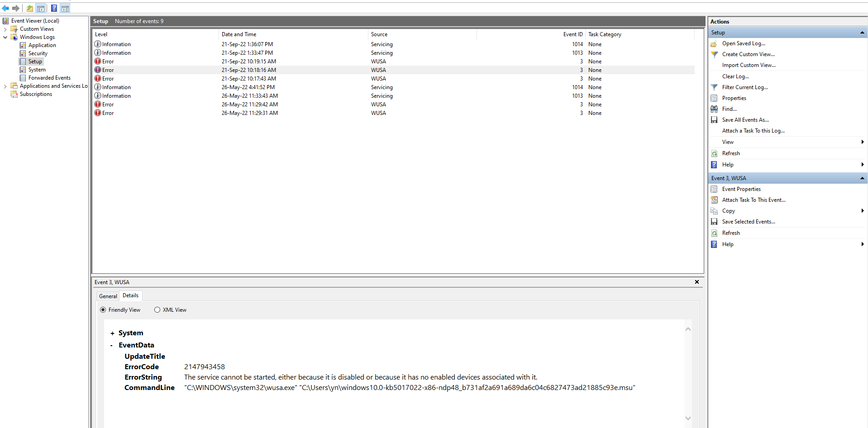
Task: Open Find using the binoculars icon
Action: [714, 109]
